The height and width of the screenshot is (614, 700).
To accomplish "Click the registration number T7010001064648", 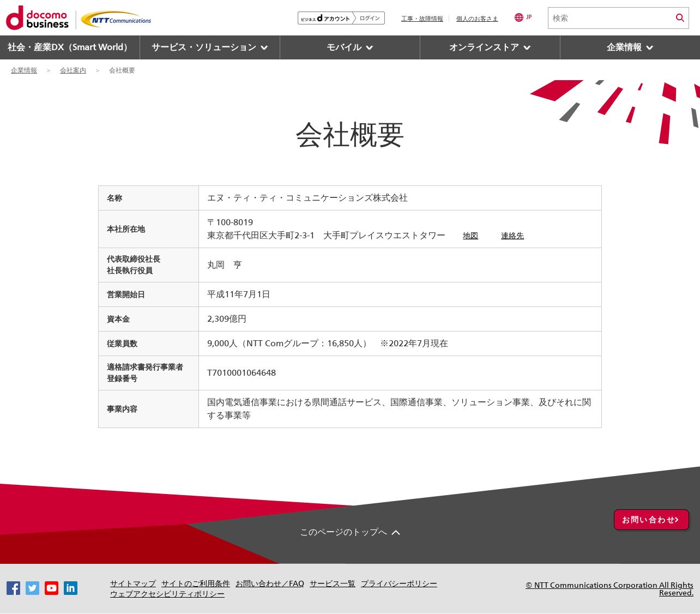I will coord(242,373).
